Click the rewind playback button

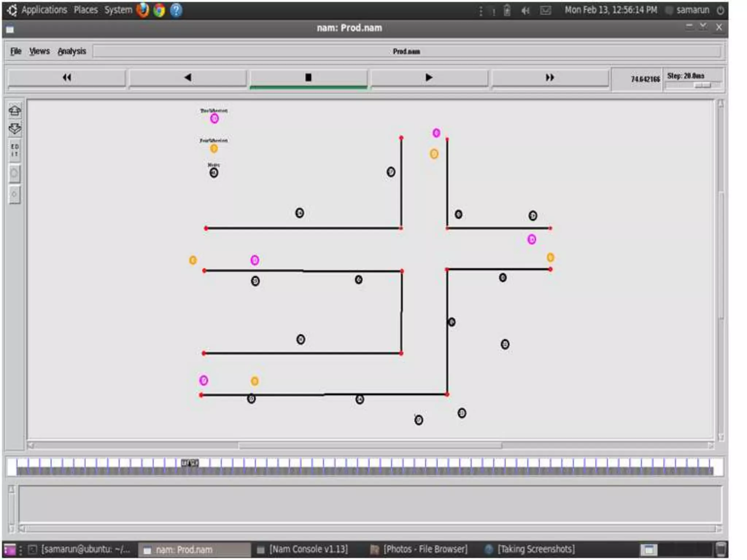(67, 78)
